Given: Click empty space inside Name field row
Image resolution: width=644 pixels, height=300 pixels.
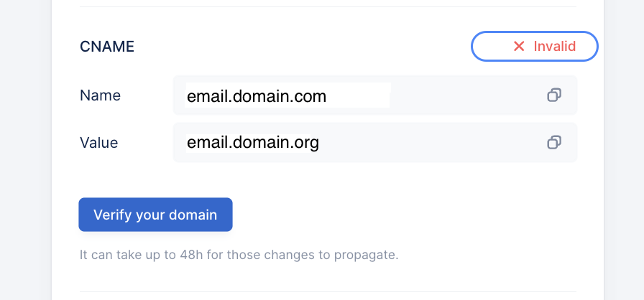Looking at the screenshot, I should (x=464, y=95).
